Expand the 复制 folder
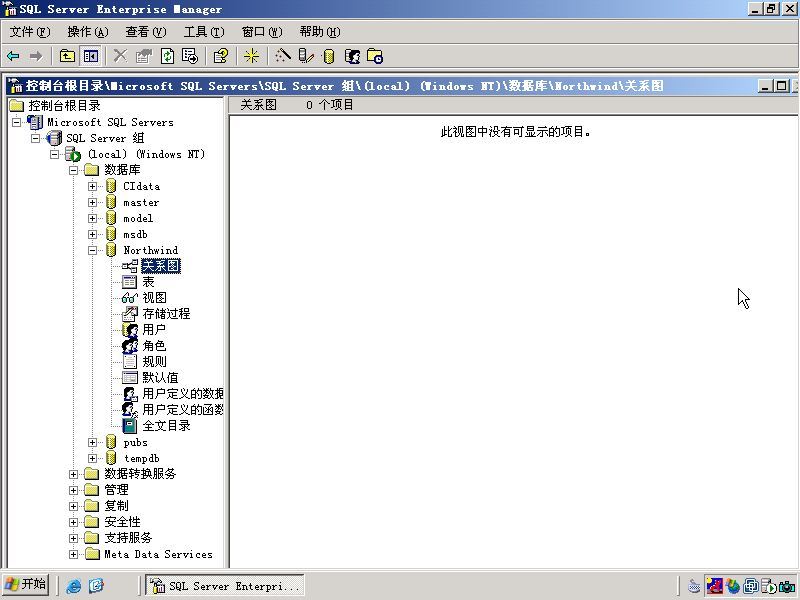800x600 pixels. coord(73,507)
